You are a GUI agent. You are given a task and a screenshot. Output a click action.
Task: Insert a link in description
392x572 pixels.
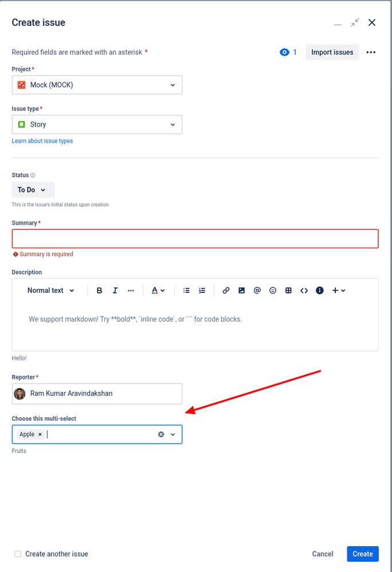(226, 291)
